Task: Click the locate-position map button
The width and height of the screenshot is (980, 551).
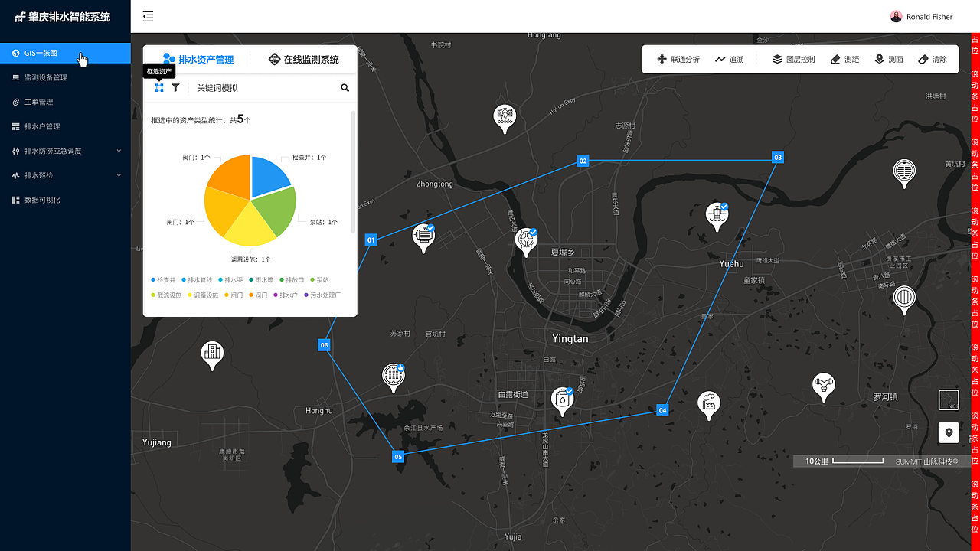Action: pyautogui.click(x=949, y=433)
